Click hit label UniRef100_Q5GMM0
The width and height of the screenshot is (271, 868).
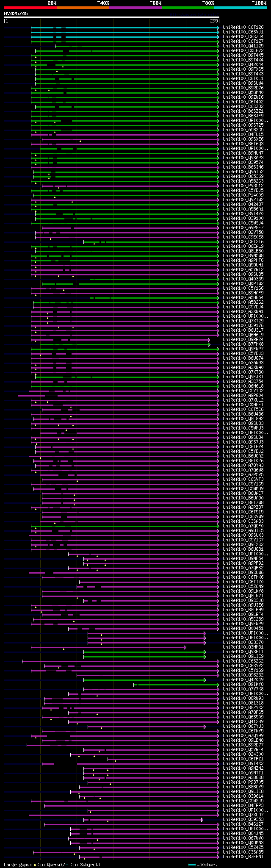point(243,93)
